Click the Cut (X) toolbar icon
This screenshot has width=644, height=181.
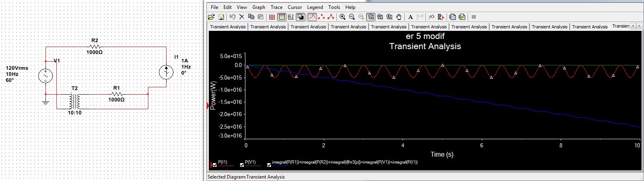pyautogui.click(x=241, y=17)
